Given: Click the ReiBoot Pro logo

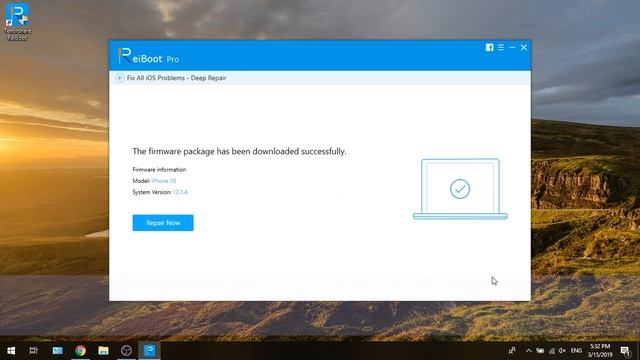Looking at the screenshot, I should (149, 56).
